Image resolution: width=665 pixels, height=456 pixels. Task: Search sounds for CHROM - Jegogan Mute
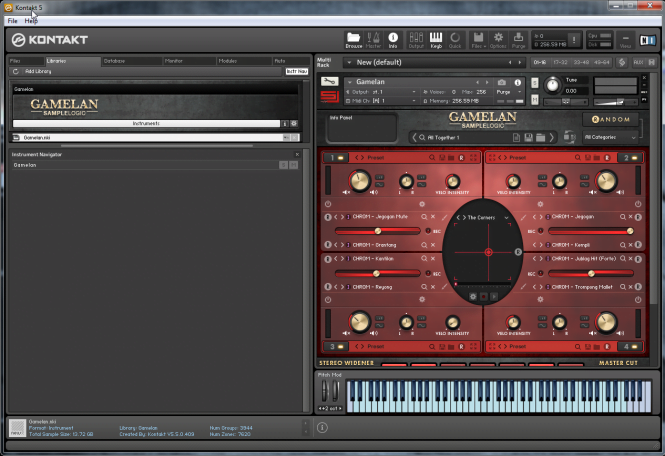[x=424, y=217]
